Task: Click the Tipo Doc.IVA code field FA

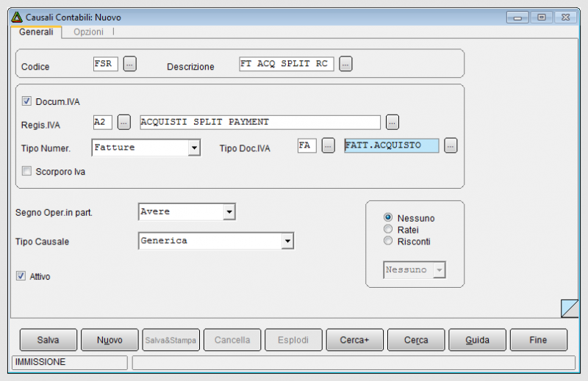Action: point(307,145)
